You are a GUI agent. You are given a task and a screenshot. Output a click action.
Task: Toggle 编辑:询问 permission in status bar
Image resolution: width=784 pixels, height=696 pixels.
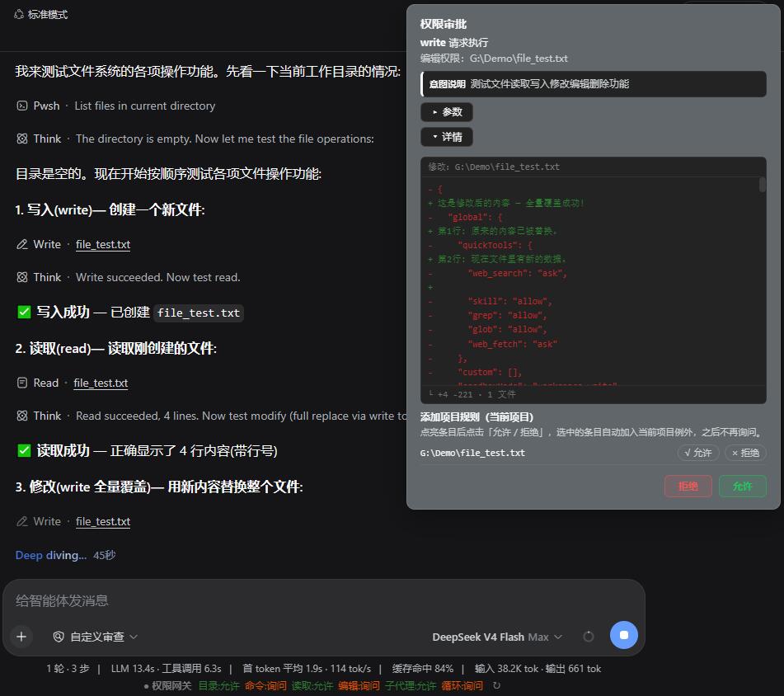(x=359, y=685)
